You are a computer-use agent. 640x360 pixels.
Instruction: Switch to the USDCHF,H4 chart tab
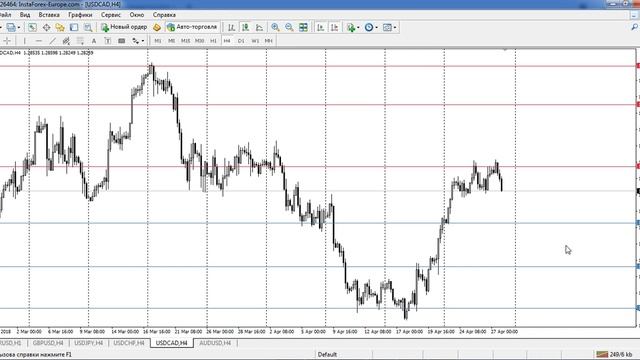click(x=129, y=343)
